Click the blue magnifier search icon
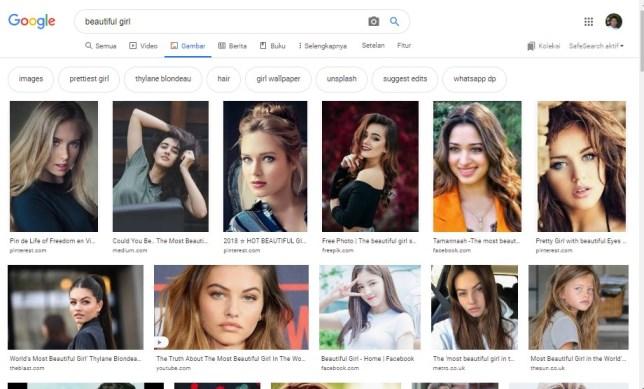The height and width of the screenshot is (389, 644). (x=394, y=21)
